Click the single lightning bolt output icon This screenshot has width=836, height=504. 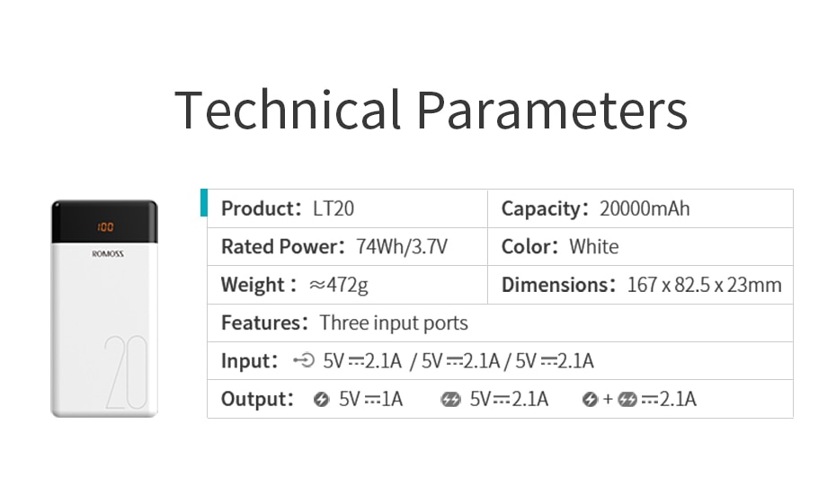[x=321, y=399]
